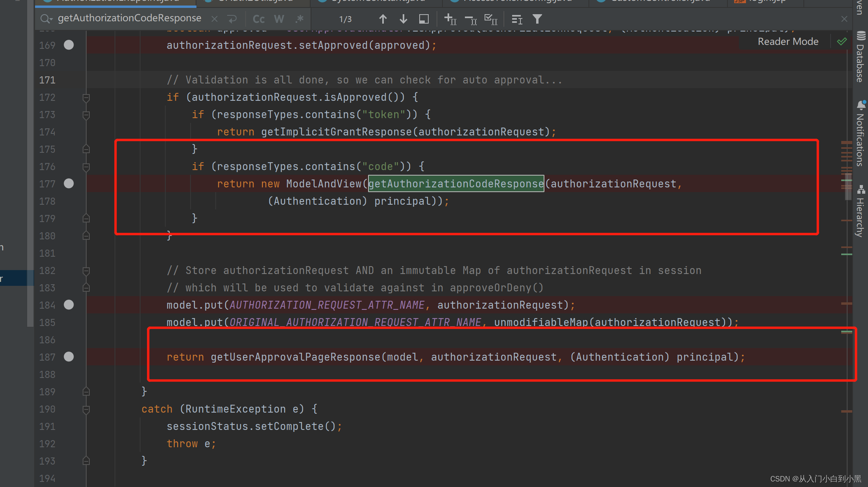This screenshot has width=868, height=487.
Task: Open the search history dropdown in find bar
Action: click(46, 19)
